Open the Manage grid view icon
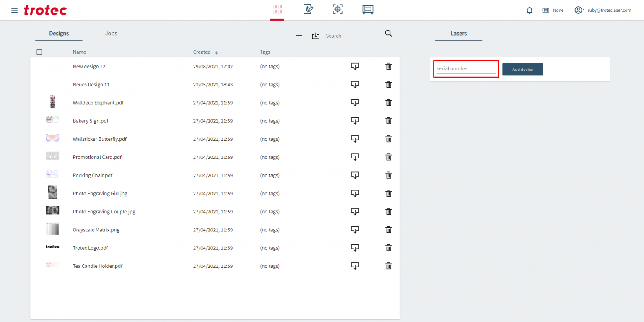The image size is (644, 322). 277,10
